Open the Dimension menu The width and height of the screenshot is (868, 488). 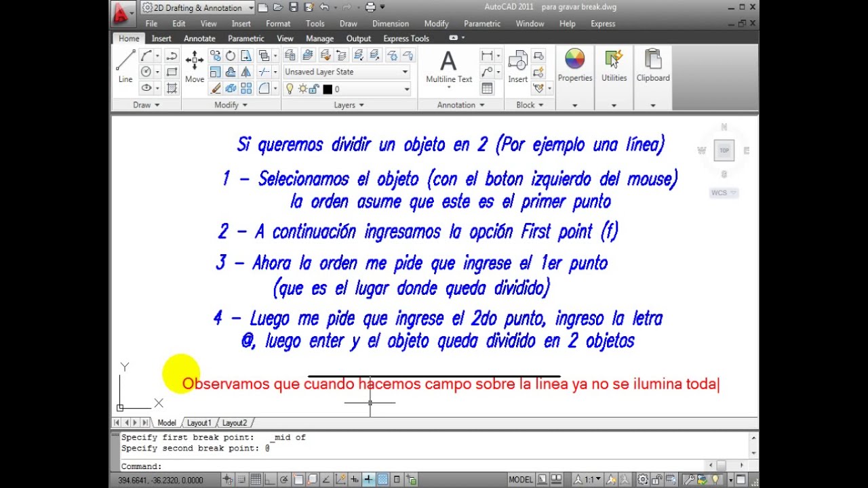click(x=391, y=24)
